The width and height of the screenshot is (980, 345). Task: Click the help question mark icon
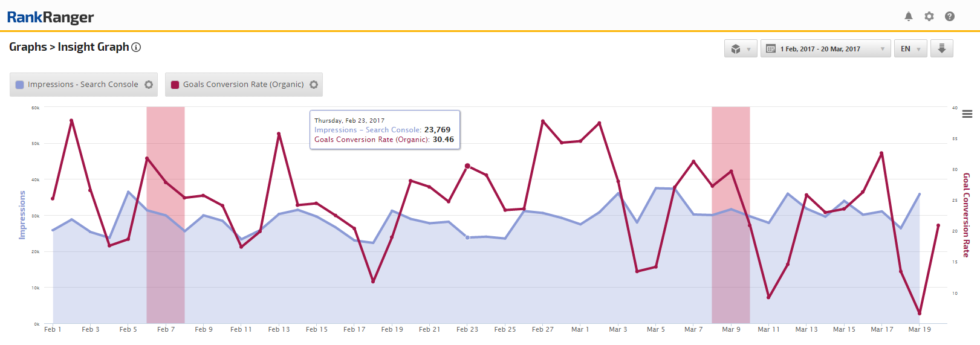tap(950, 16)
